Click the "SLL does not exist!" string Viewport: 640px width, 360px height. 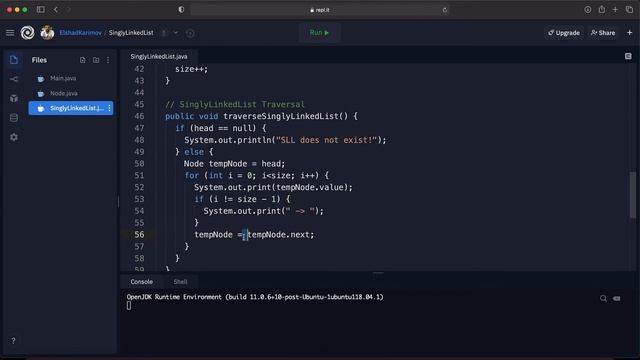pos(326,140)
